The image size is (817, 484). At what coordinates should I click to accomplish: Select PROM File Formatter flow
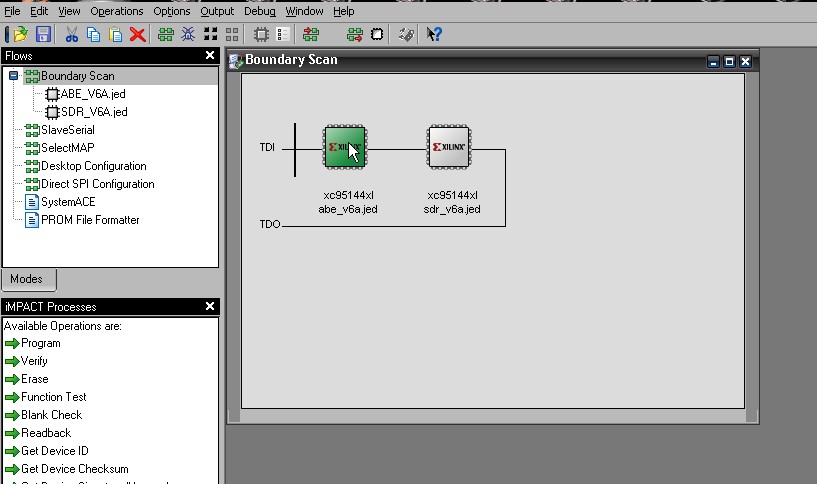click(90, 220)
